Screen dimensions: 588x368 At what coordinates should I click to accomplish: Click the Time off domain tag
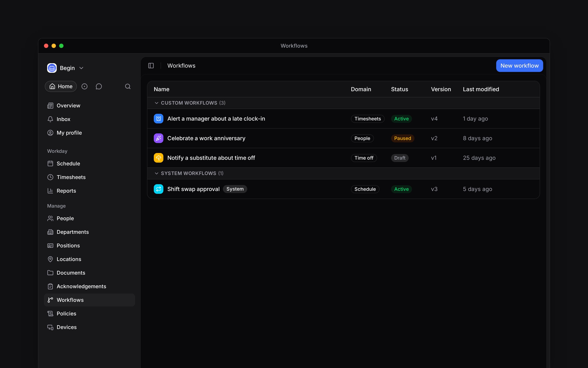point(364,158)
